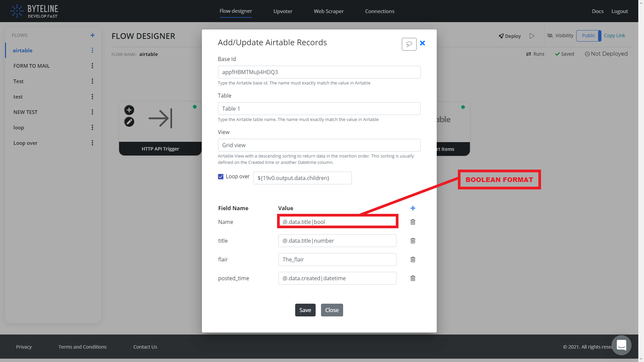Viewport: 644px width, 362px height.
Task: Open Docs from top navigation
Action: [x=598, y=11]
